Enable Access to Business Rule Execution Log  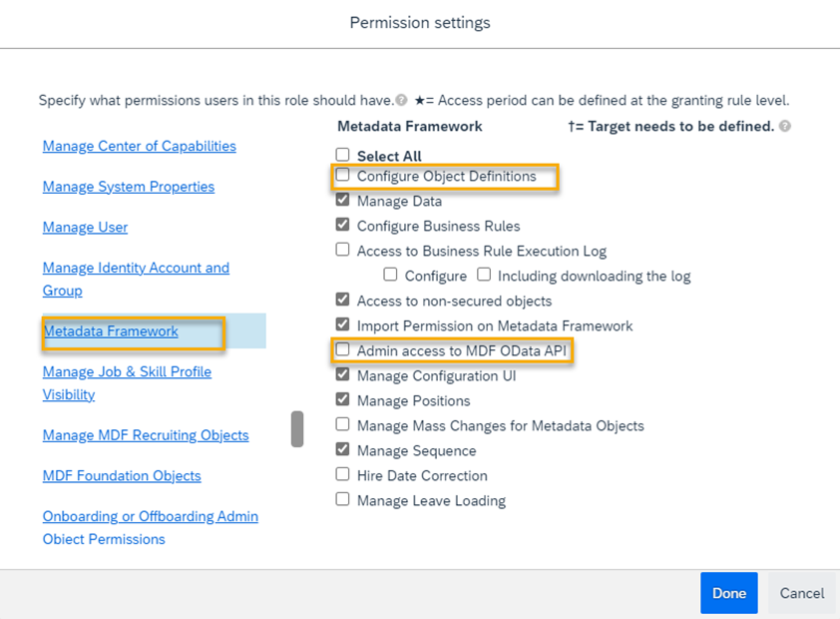342,250
